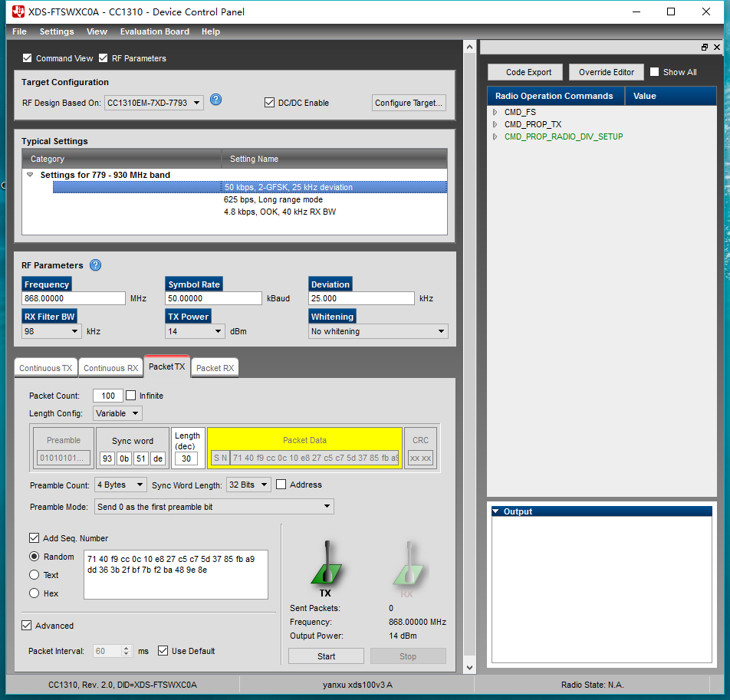Switch to Packet RX tab
Viewport: 730px width, 700px height.
click(x=215, y=368)
